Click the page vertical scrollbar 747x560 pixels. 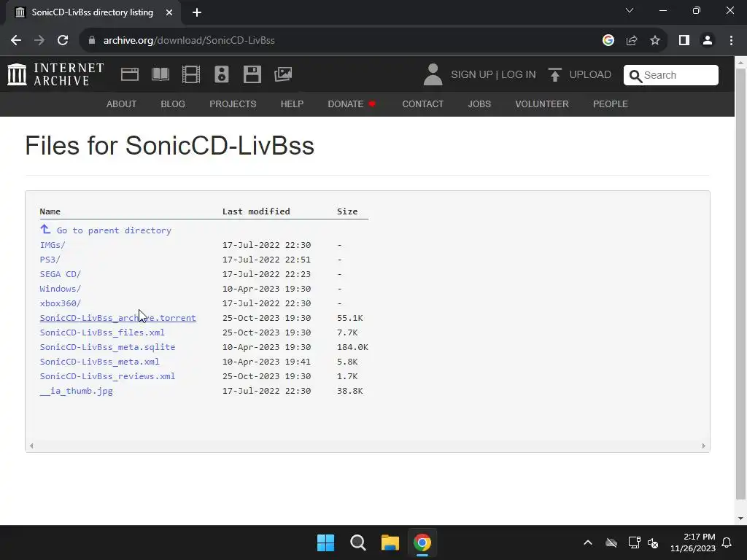click(x=740, y=284)
